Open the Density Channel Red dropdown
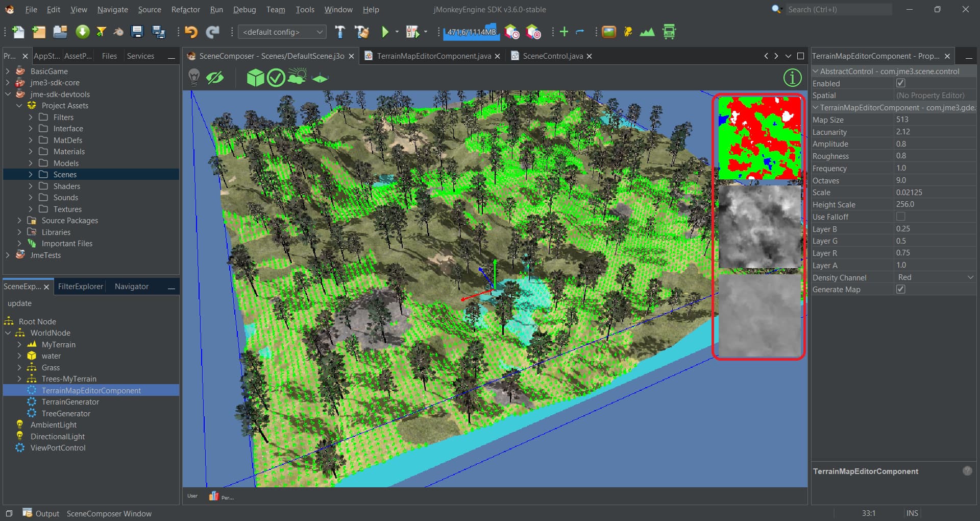The height and width of the screenshot is (521, 980). pos(935,277)
